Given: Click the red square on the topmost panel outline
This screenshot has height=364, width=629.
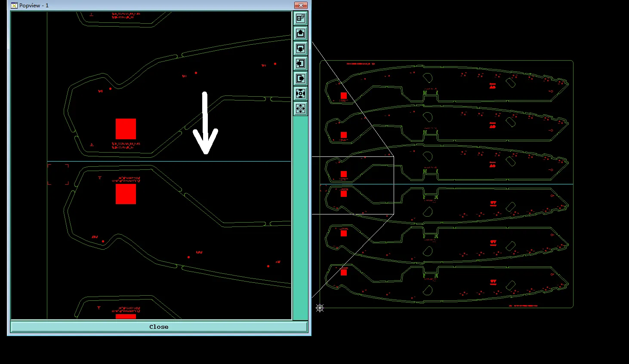Looking at the screenshot, I should (x=344, y=96).
